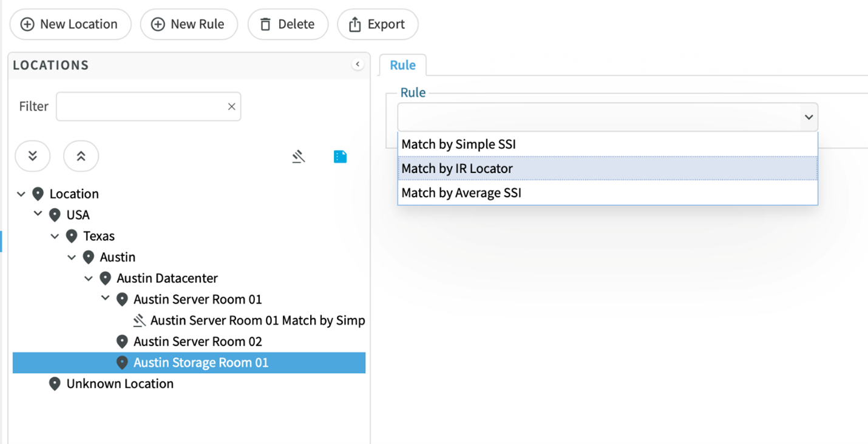Open the Rule dropdown arrow
Image resolution: width=868 pixels, height=444 pixels.
[x=809, y=117]
